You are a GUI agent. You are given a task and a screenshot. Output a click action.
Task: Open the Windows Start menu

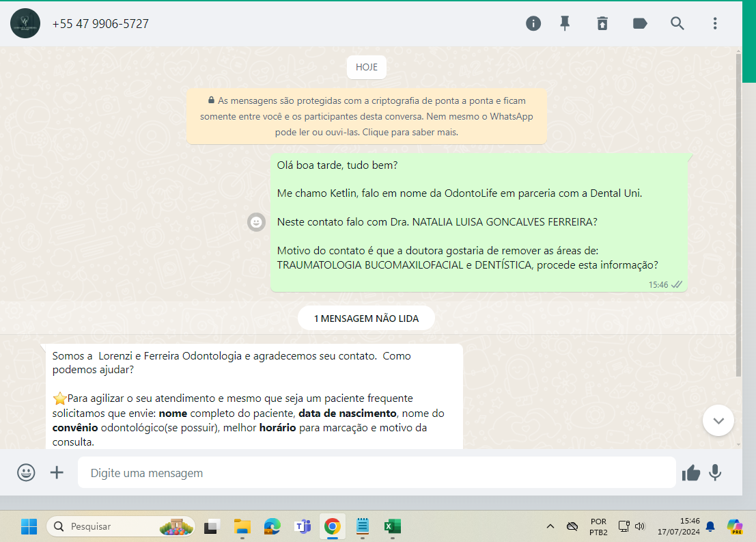29,526
